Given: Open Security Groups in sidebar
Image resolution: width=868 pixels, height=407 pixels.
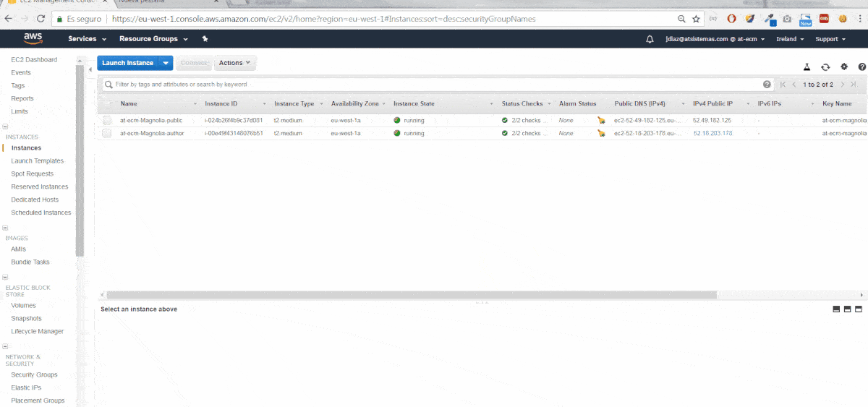Looking at the screenshot, I should (x=34, y=375).
